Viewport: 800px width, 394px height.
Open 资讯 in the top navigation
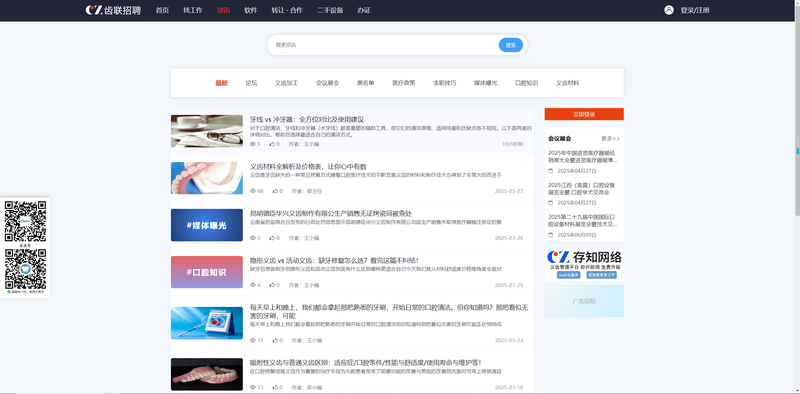click(x=223, y=10)
